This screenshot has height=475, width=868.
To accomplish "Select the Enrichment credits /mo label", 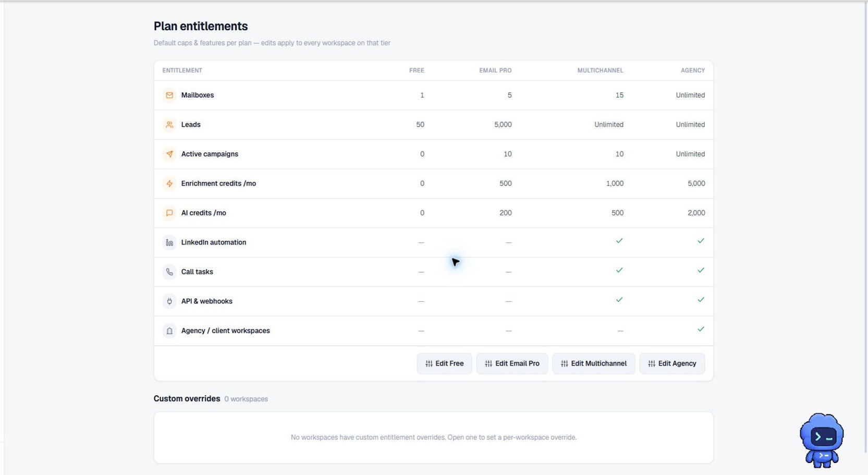I will (218, 184).
